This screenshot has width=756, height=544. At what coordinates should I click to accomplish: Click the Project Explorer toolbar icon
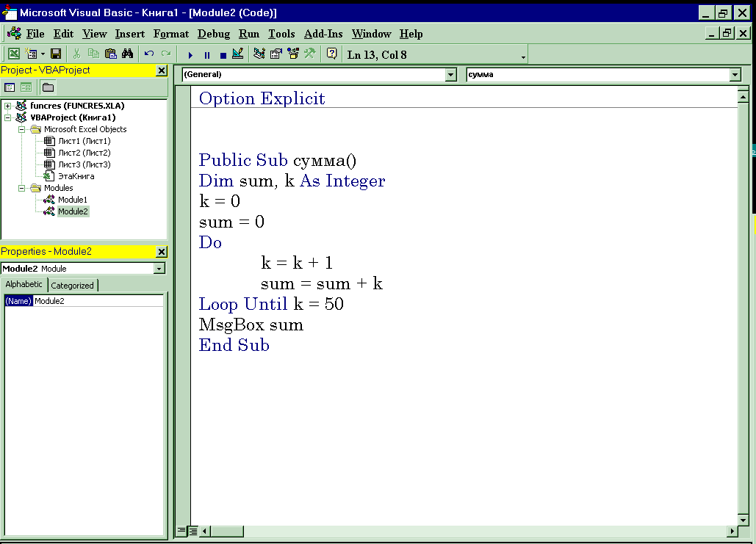click(259, 54)
